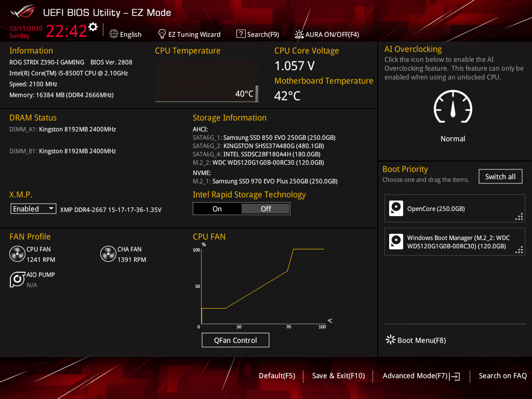Open the clock settings gear icon
Viewport: 532px width, 399px height.
point(93,27)
